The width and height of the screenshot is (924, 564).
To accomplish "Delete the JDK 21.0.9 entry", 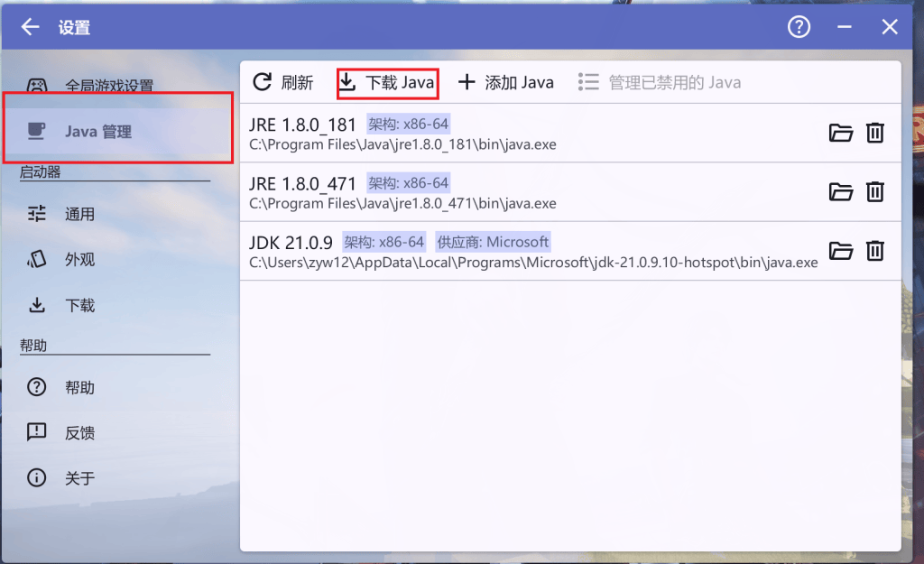I will click(874, 251).
